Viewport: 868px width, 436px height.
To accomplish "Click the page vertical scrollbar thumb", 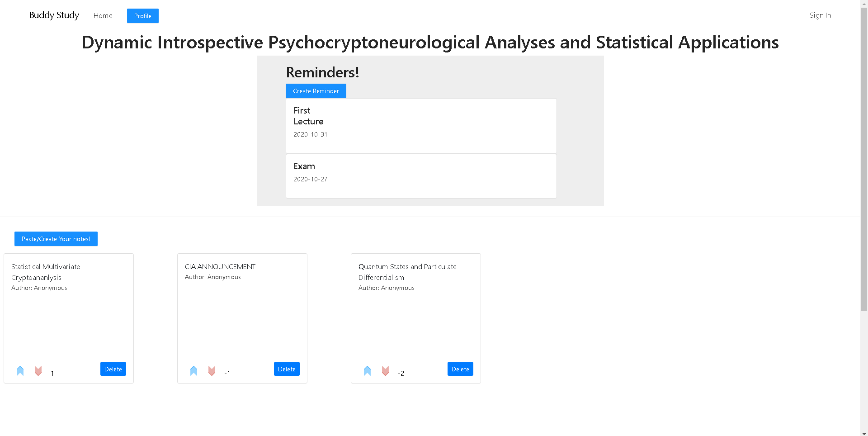I will 864,158.
